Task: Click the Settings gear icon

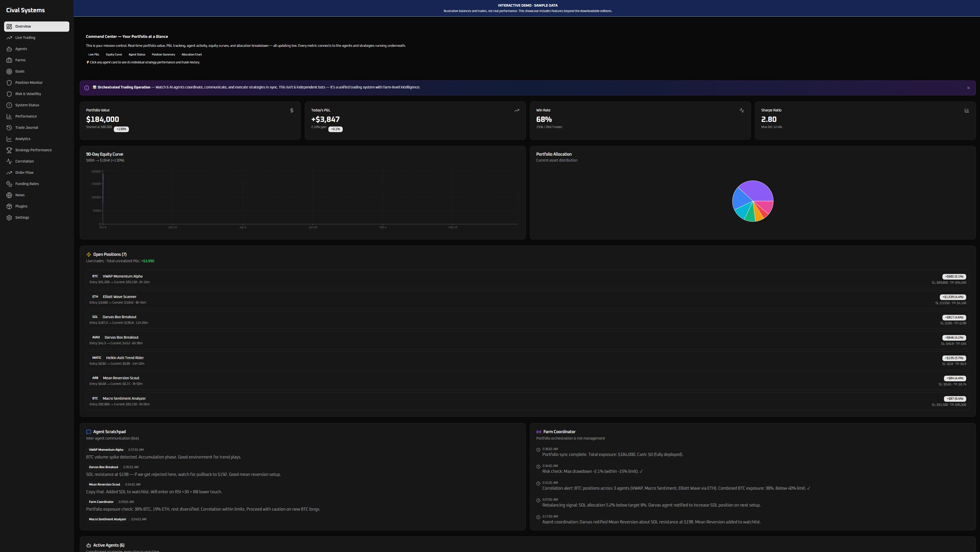Action: (x=9, y=217)
